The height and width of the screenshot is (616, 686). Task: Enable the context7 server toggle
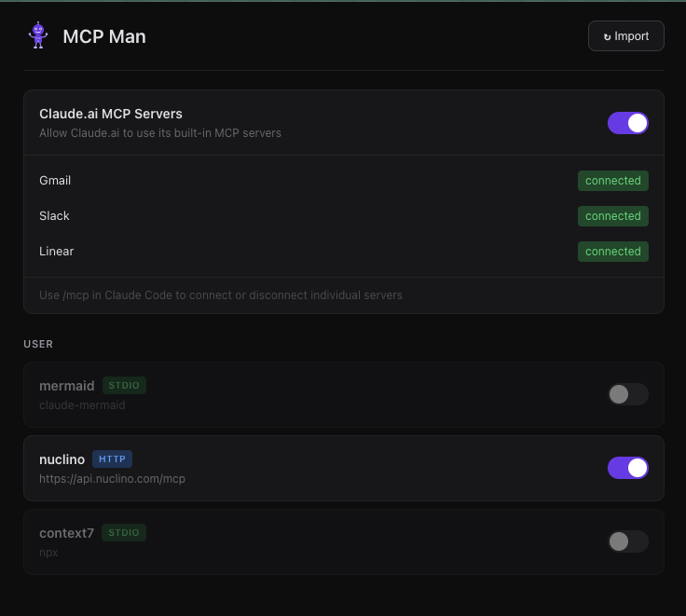tap(628, 541)
